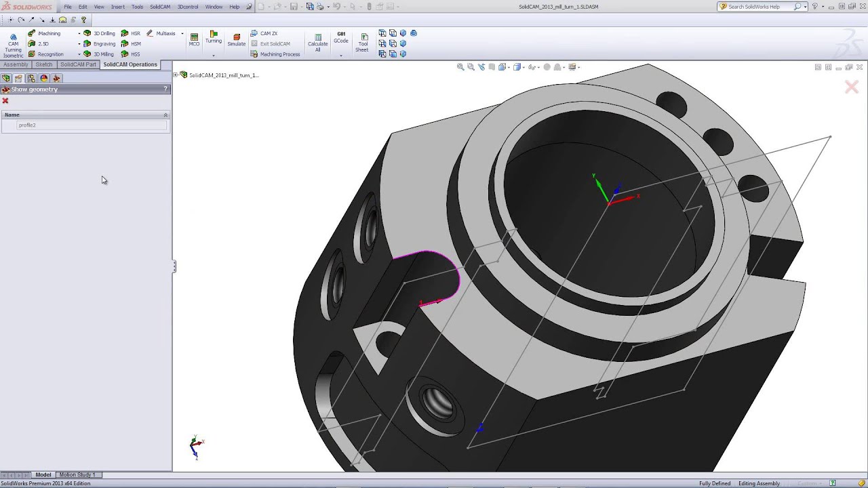
Task: Collapse the Name section chevron
Action: 165,115
